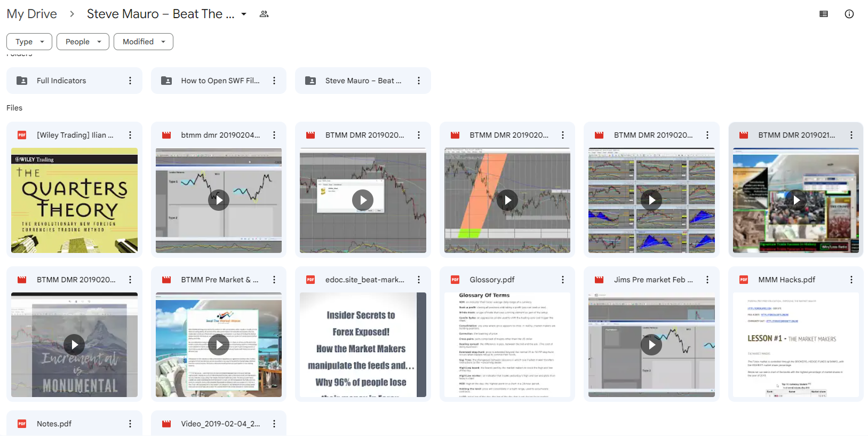Open the Modified filter dropdown

144,42
